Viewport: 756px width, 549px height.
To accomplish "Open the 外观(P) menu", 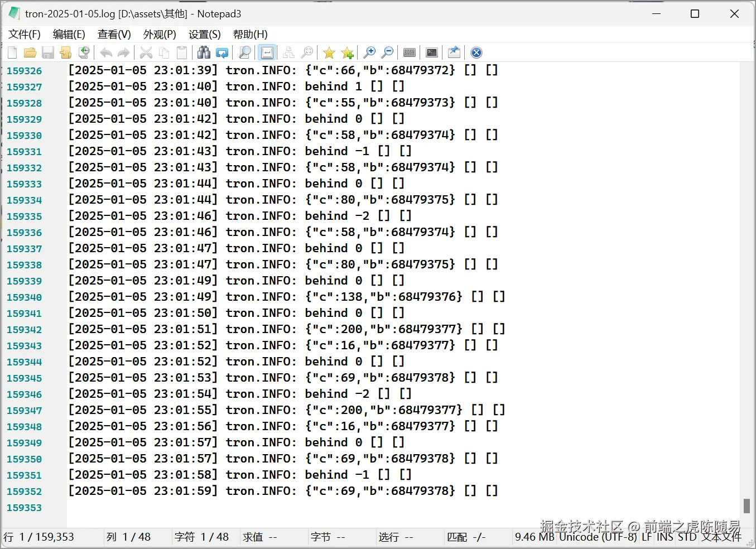I will coord(160,35).
